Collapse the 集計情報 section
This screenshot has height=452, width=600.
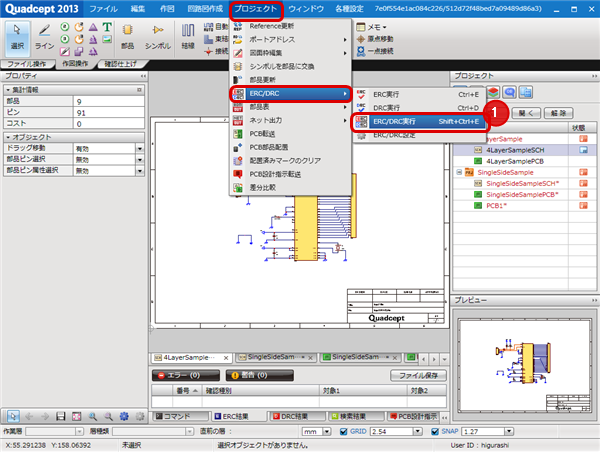point(8,90)
